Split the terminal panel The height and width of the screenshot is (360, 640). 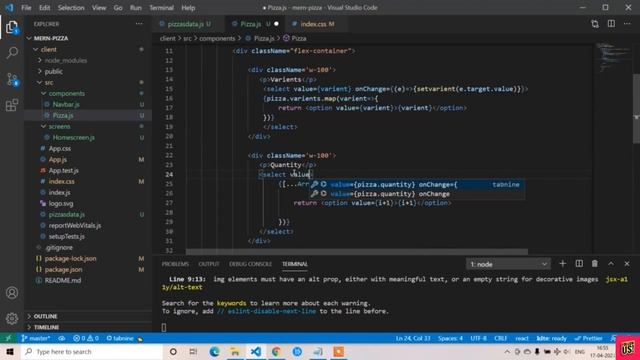[579, 264]
